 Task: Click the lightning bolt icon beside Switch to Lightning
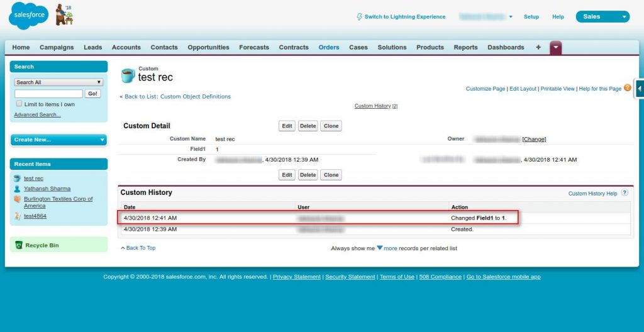[359, 17]
